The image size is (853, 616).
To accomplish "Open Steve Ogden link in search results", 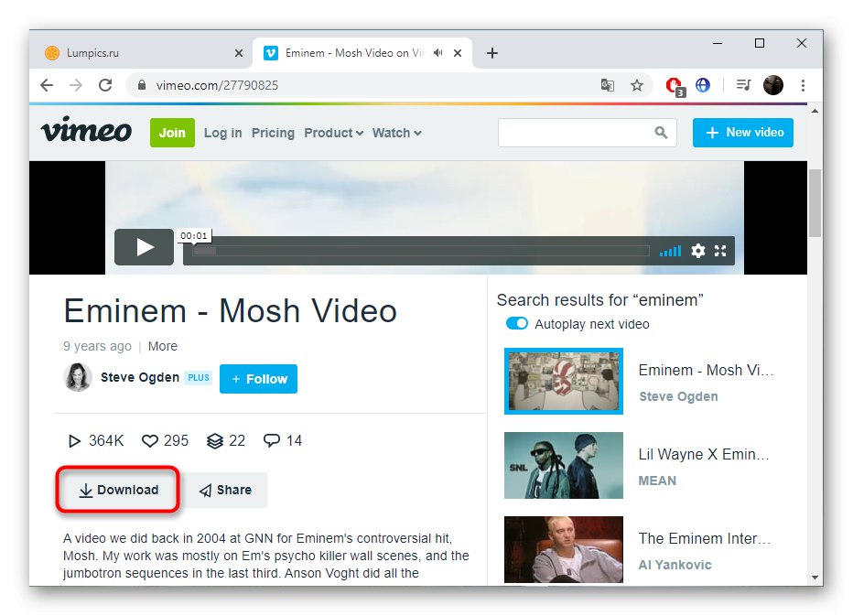I will [x=678, y=396].
